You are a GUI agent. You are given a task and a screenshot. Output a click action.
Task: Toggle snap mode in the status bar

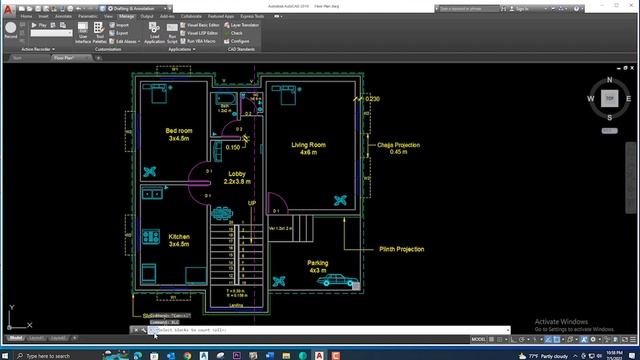(x=499, y=340)
